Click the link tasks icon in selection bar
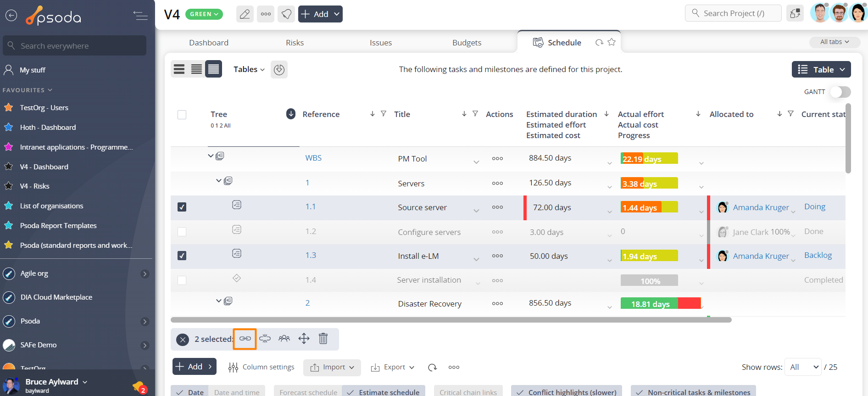The height and width of the screenshot is (396, 868). click(x=245, y=339)
